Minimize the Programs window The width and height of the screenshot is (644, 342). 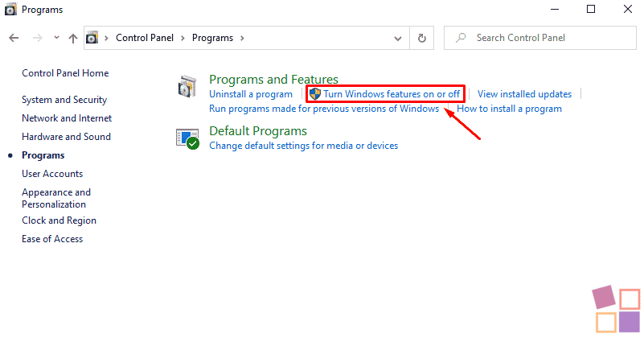(x=555, y=9)
